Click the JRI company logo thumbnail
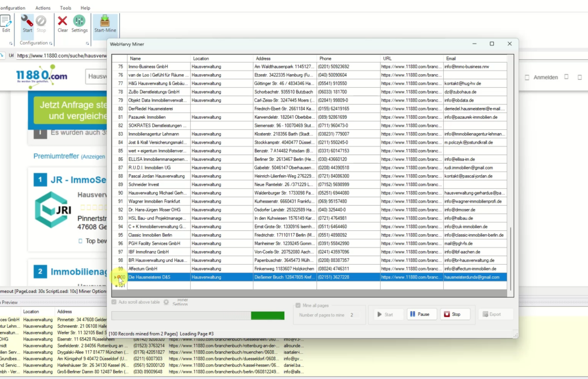Viewport: 588px width, 379px height. pyautogui.click(x=53, y=210)
